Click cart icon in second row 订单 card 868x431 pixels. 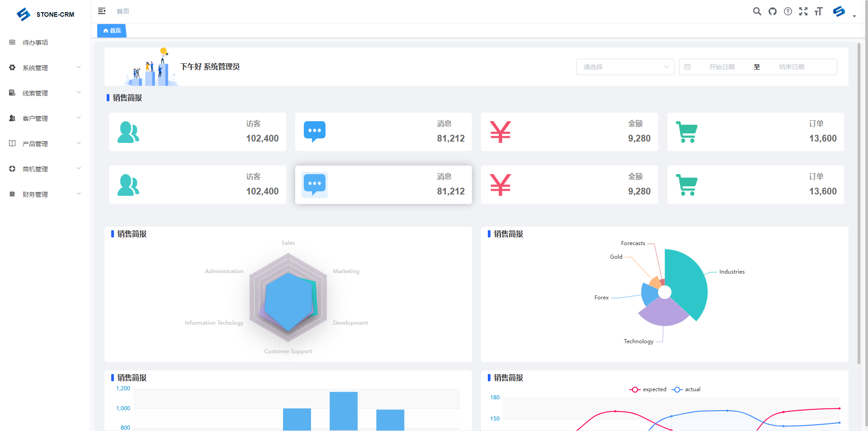click(687, 185)
